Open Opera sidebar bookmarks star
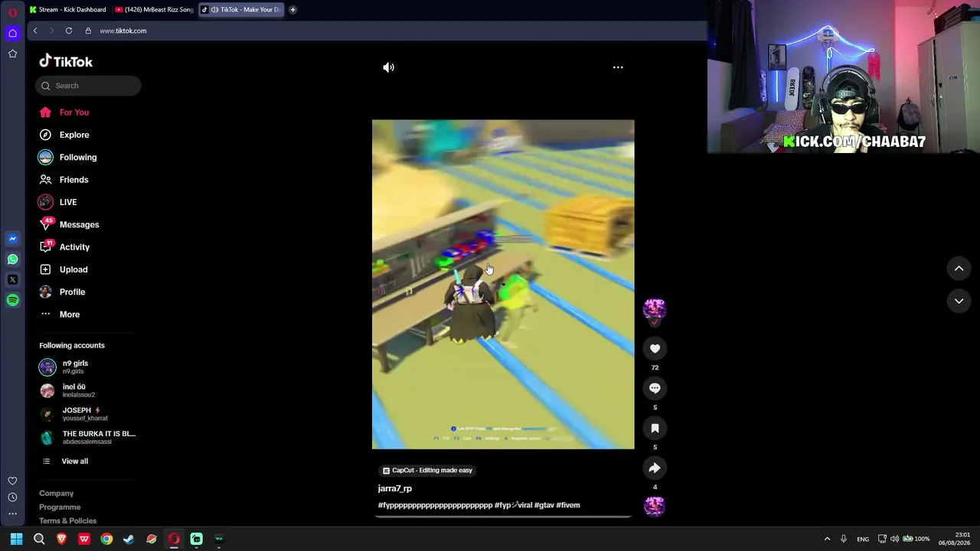 (12, 54)
